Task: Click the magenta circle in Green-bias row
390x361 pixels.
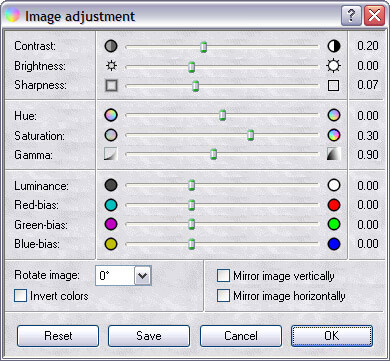Action: click(111, 224)
